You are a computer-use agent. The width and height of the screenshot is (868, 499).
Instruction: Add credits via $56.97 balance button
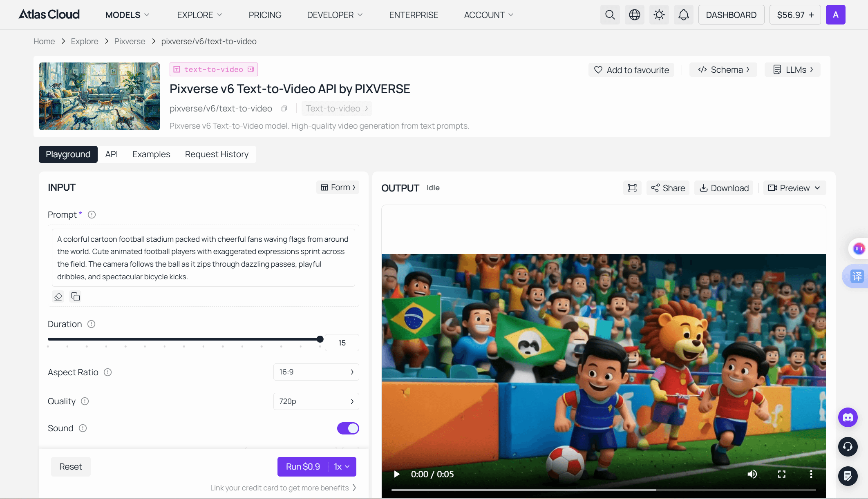795,15
